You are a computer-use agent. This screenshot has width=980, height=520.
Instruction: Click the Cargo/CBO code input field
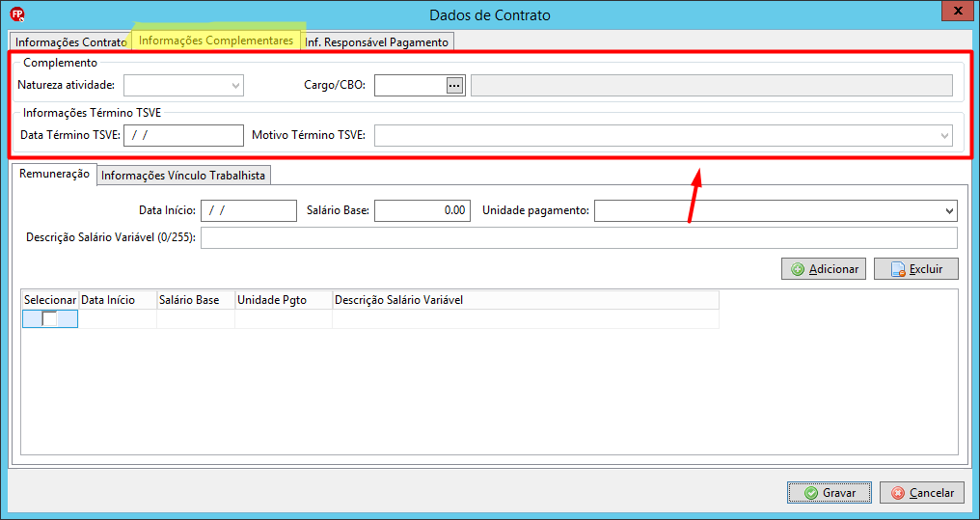pos(410,85)
